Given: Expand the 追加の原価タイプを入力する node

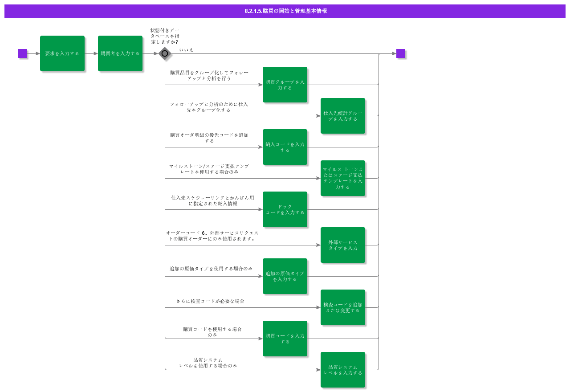Looking at the screenshot, I should (285, 276).
